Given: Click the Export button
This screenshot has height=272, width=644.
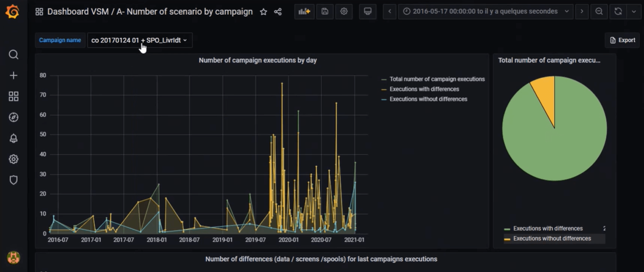Looking at the screenshot, I should click(622, 40).
